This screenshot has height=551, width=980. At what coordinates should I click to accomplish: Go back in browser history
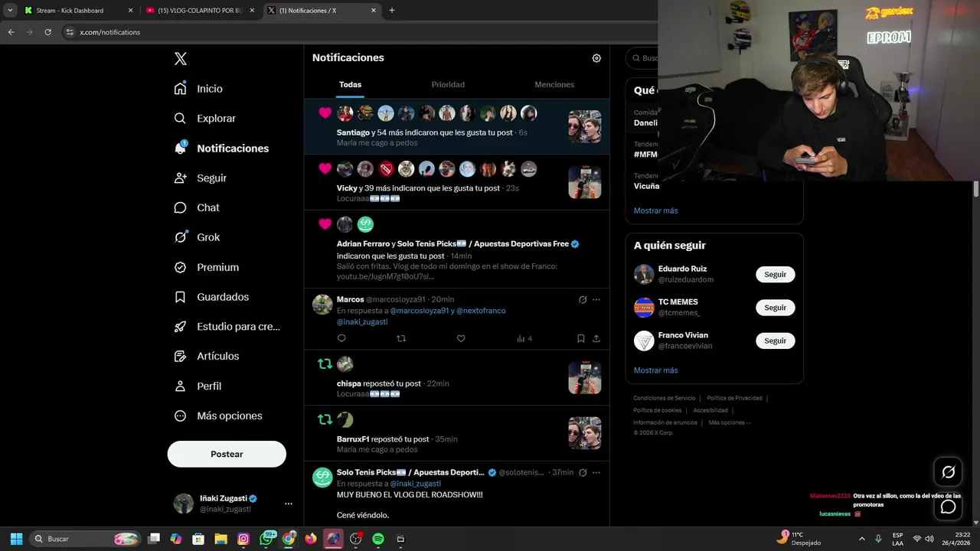11,32
